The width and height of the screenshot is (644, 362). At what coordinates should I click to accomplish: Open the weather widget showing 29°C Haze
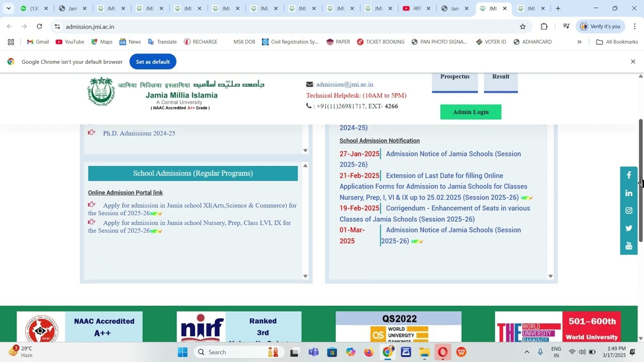pos(21,351)
